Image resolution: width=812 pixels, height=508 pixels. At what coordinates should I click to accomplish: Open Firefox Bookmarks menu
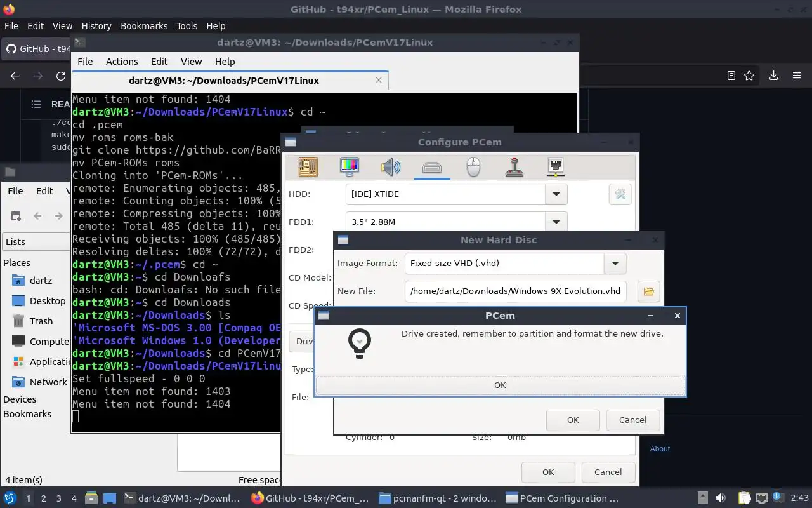pyautogui.click(x=144, y=26)
